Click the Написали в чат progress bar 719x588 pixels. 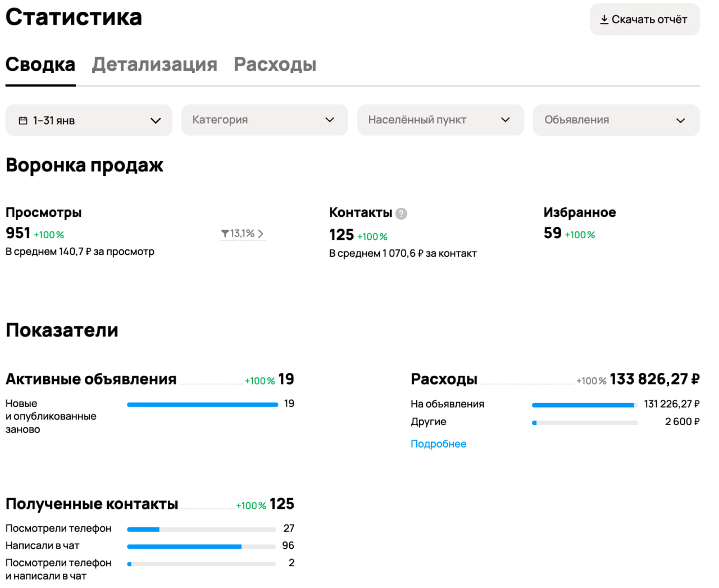(x=201, y=546)
